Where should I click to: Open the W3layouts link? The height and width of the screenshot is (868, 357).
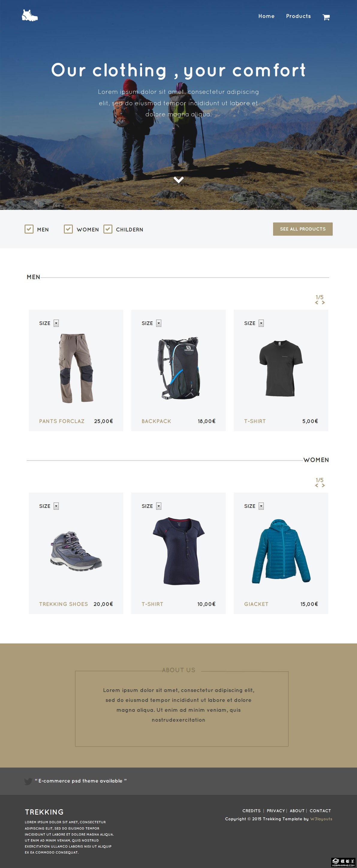(321, 819)
